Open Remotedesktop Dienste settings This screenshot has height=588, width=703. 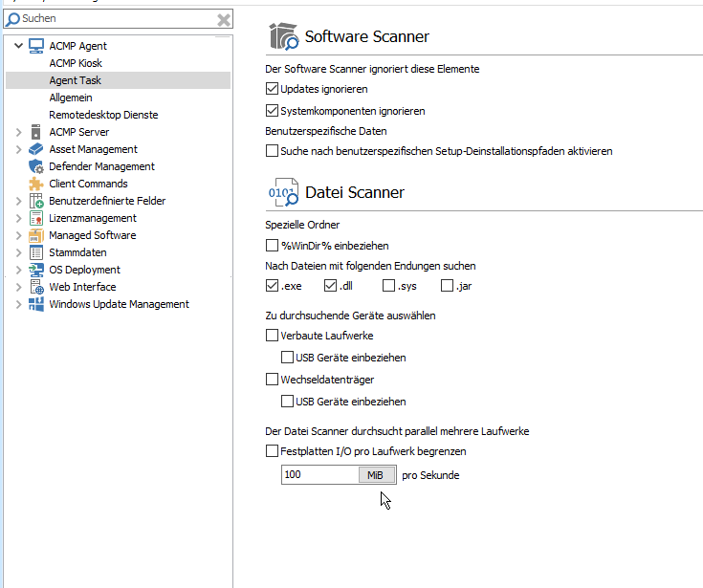pyautogui.click(x=103, y=115)
